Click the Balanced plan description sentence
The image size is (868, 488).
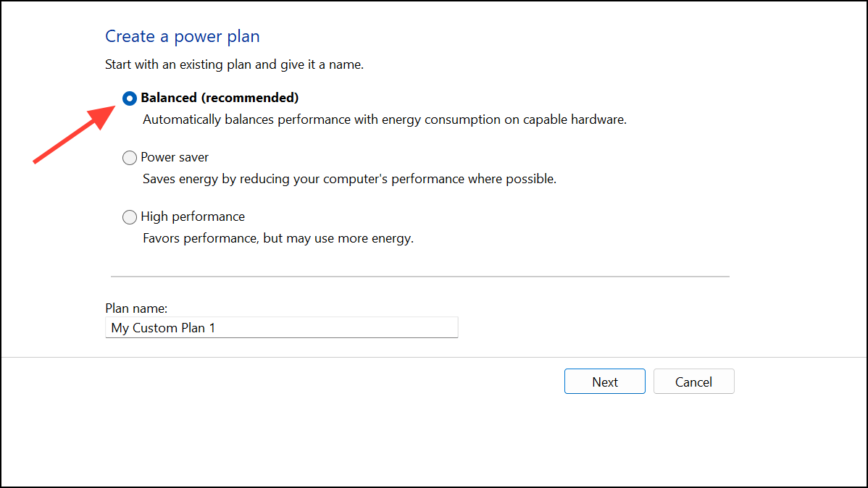pyautogui.click(x=385, y=120)
